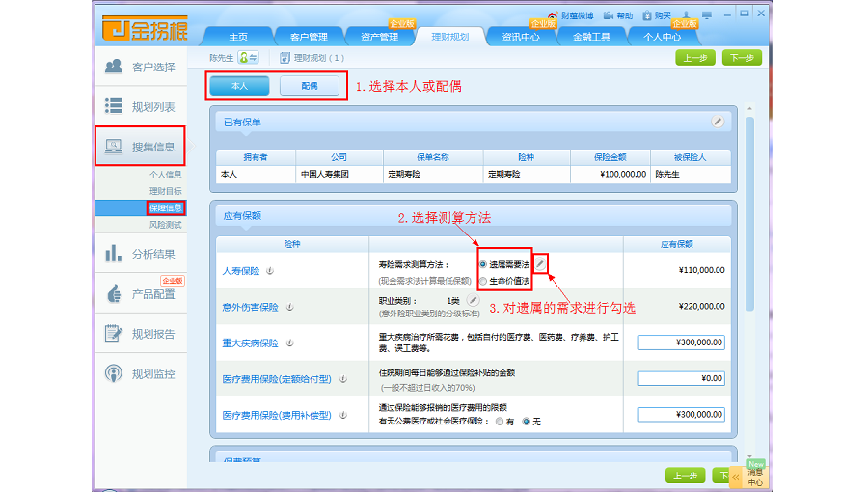
Task: Switch to the 金融工具 tab
Action: click(x=592, y=37)
